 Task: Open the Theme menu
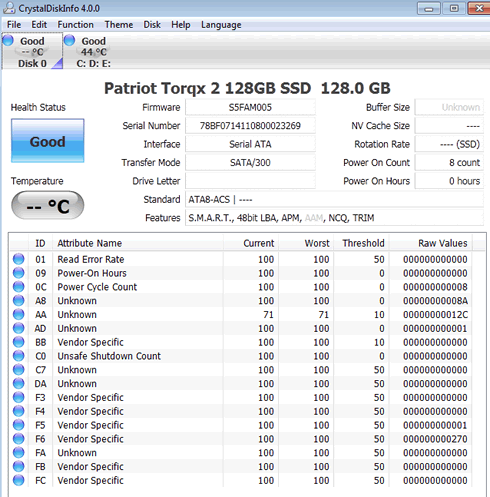tap(119, 25)
